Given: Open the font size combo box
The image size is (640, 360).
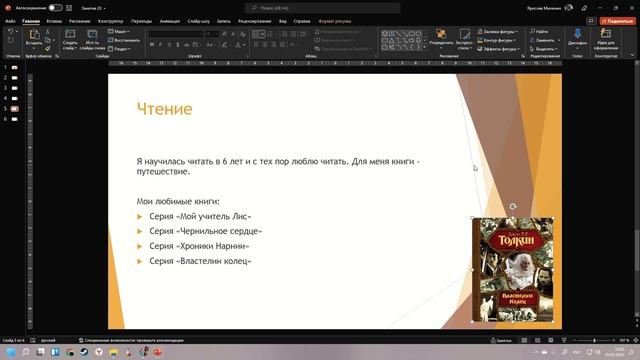Looking at the screenshot, I should click(x=212, y=34).
